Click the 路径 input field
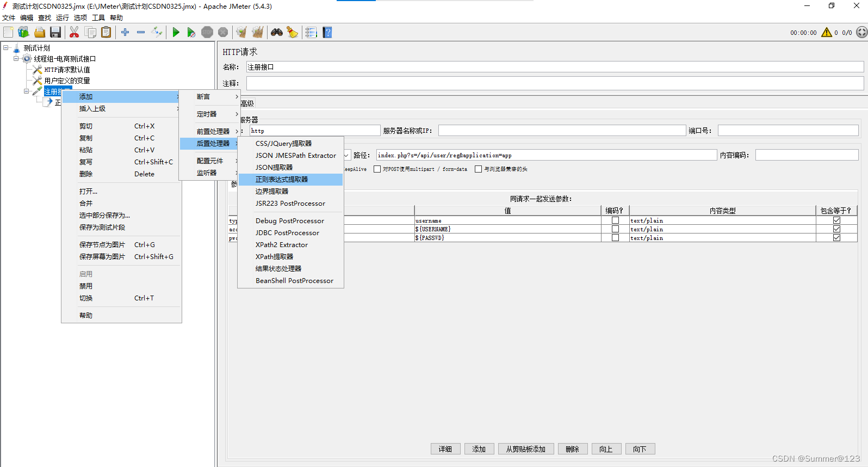This screenshot has height=467, width=868. click(x=547, y=155)
